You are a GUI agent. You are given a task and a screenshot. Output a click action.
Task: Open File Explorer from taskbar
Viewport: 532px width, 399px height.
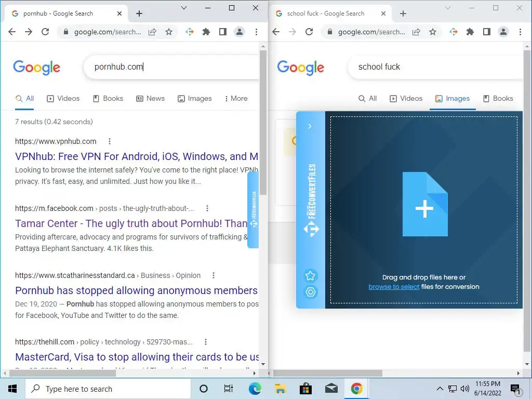[x=280, y=389]
